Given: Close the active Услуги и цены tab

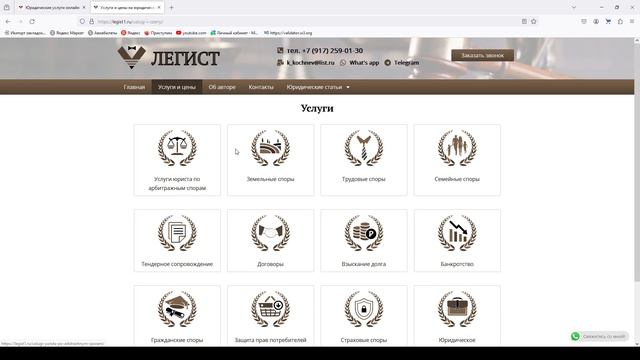Looking at the screenshot, I should (x=159, y=7).
